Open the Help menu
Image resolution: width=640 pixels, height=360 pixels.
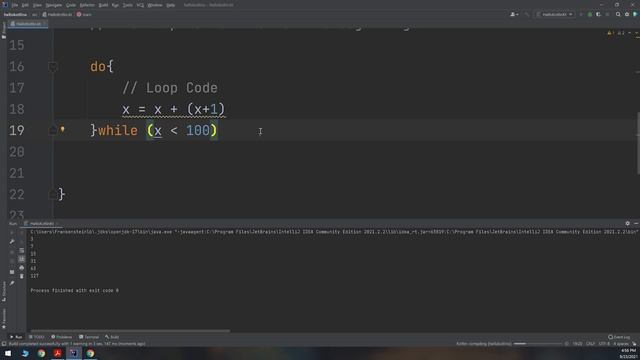(171, 5)
